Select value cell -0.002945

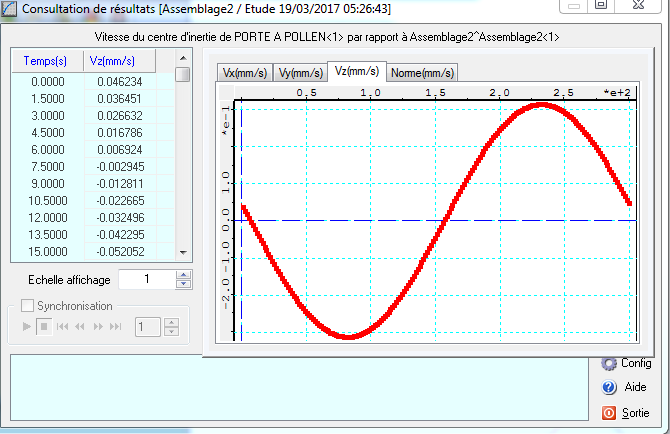point(120,167)
